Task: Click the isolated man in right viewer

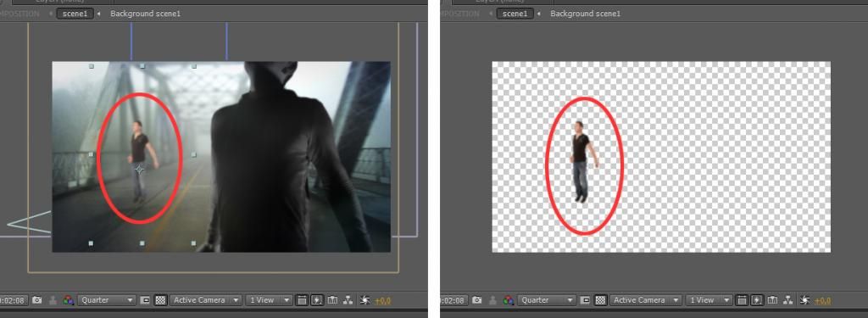Action: tap(581, 160)
